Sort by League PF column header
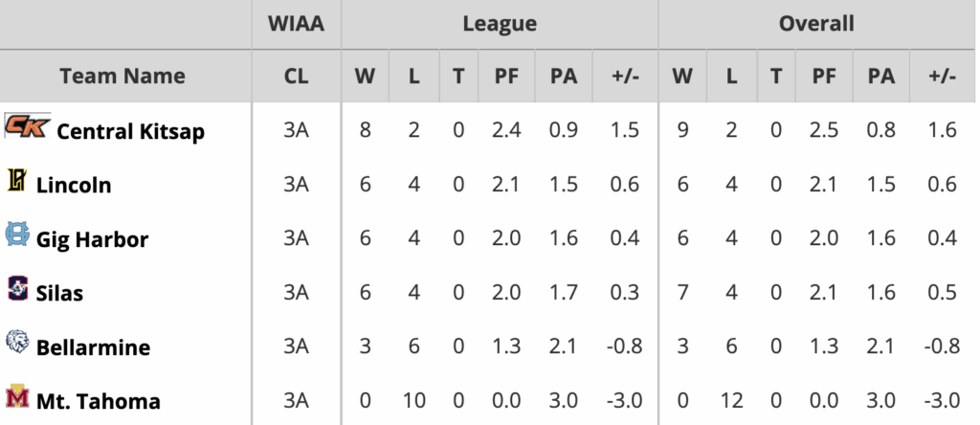 click(506, 76)
